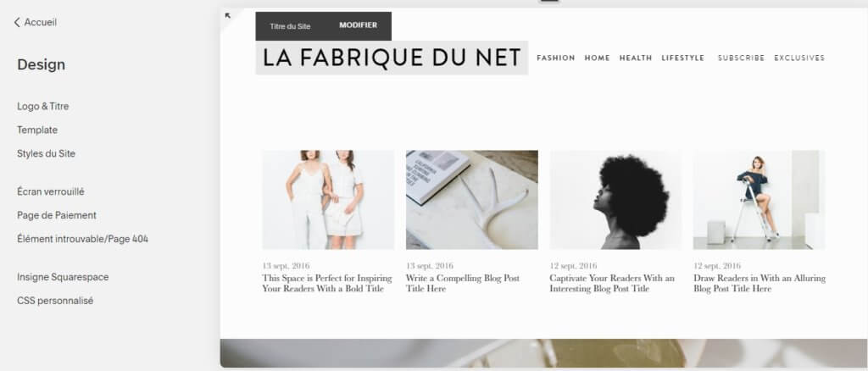Select Insigne Squarespace option
The image size is (868, 371).
coord(63,277)
